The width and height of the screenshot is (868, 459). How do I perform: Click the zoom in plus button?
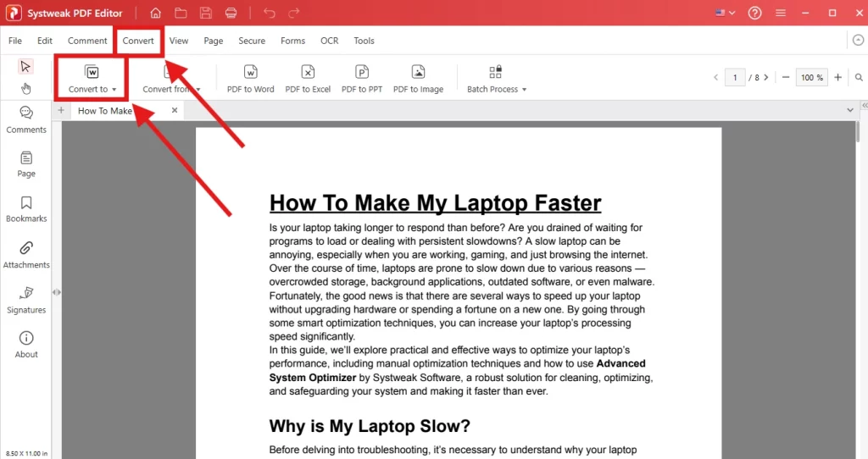pos(837,77)
